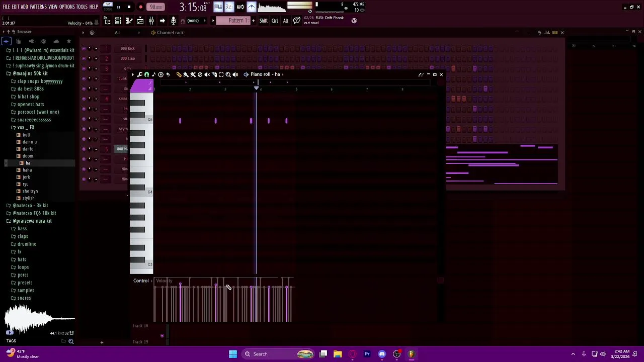Toggle the Ctrl modifier button

point(275,21)
